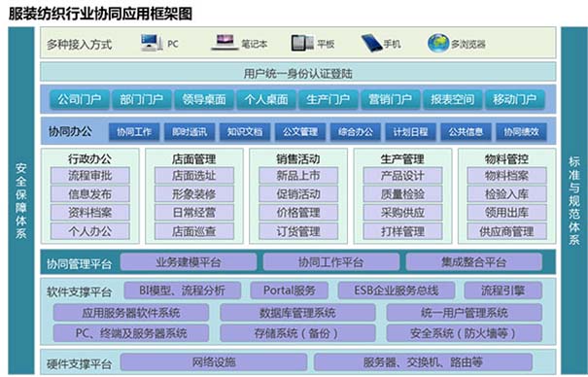
Task: Click 供应商管理 under 物料管控
Action: click(506, 231)
